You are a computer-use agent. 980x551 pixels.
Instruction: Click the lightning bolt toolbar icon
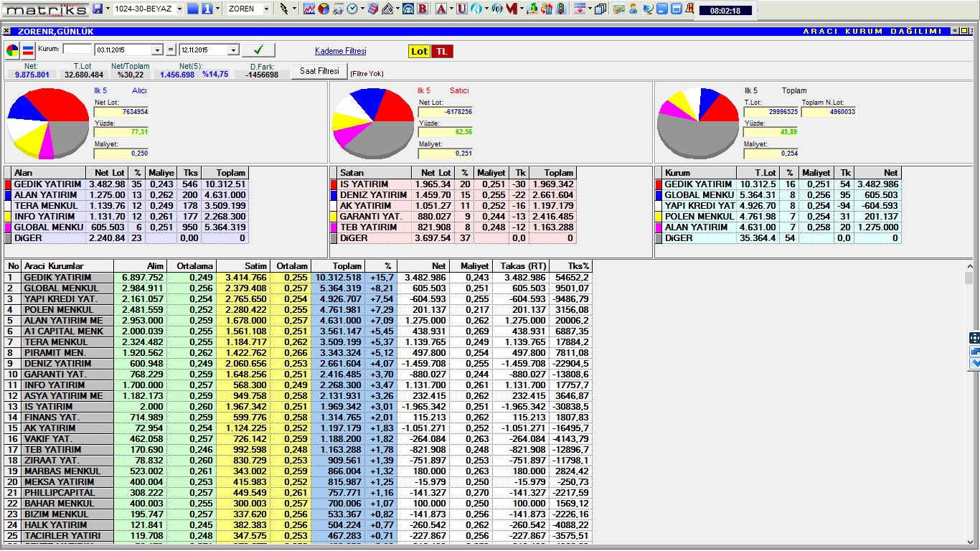click(284, 9)
